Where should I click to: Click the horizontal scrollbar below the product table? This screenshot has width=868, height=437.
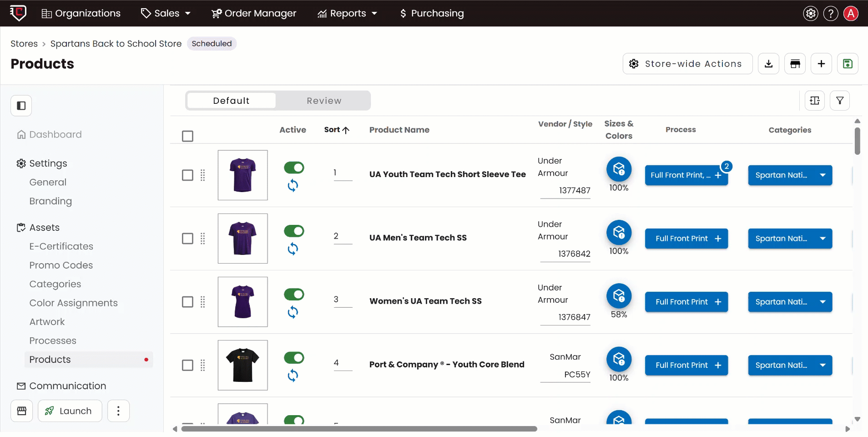[x=359, y=429]
